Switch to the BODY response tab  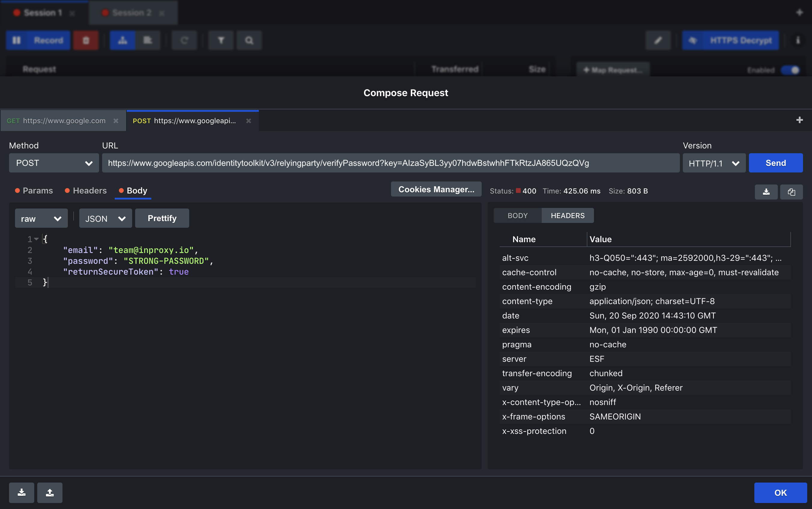coord(517,215)
